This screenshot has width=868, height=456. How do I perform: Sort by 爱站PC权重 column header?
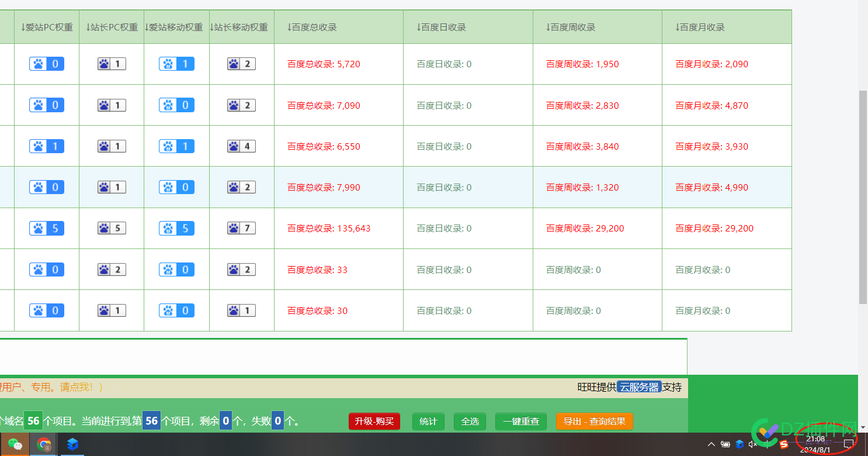pyautogui.click(x=47, y=27)
